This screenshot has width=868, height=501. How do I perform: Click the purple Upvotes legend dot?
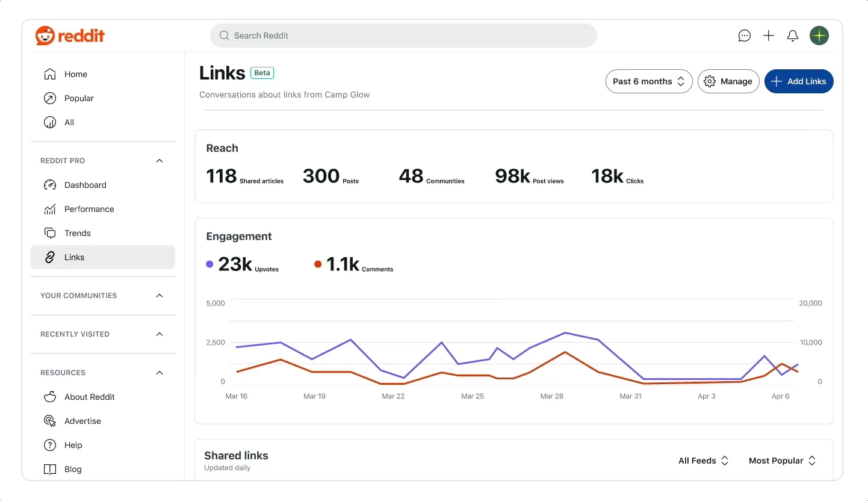(x=209, y=264)
